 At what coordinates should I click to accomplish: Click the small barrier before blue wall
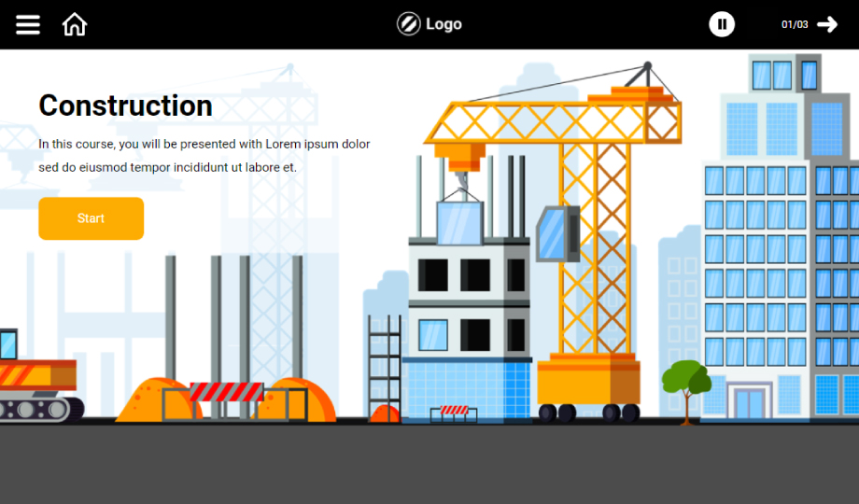[x=454, y=411]
